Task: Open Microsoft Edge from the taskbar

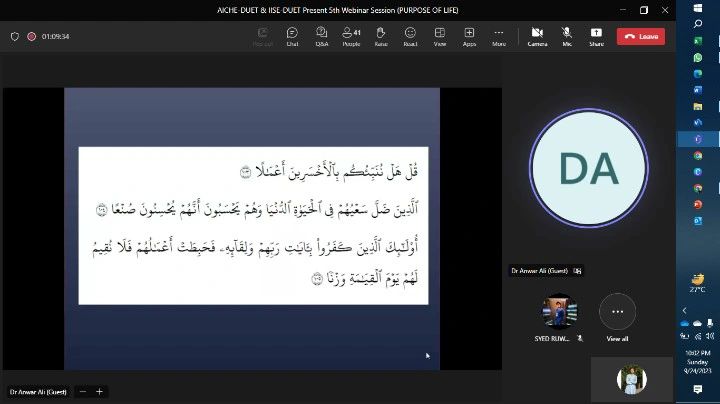Action: tap(698, 73)
